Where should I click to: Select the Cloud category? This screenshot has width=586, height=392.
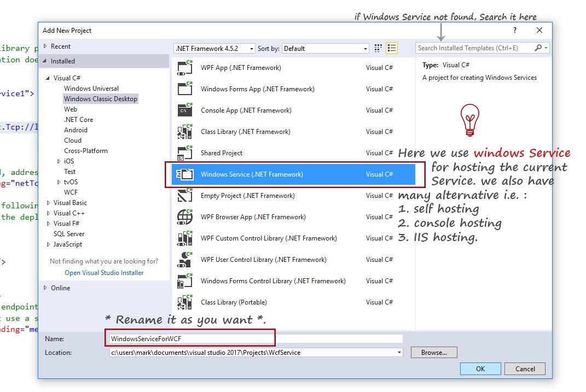tap(73, 141)
